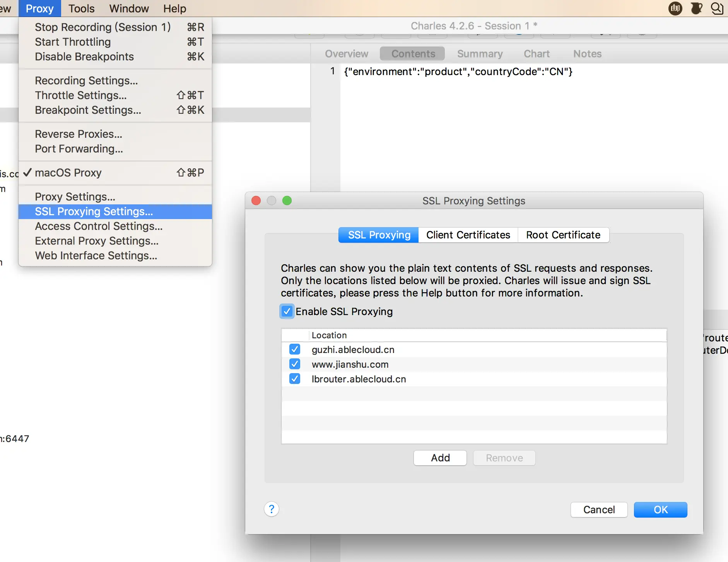Confirm with the OK button
Screen dimensions: 728x562
(x=661, y=510)
